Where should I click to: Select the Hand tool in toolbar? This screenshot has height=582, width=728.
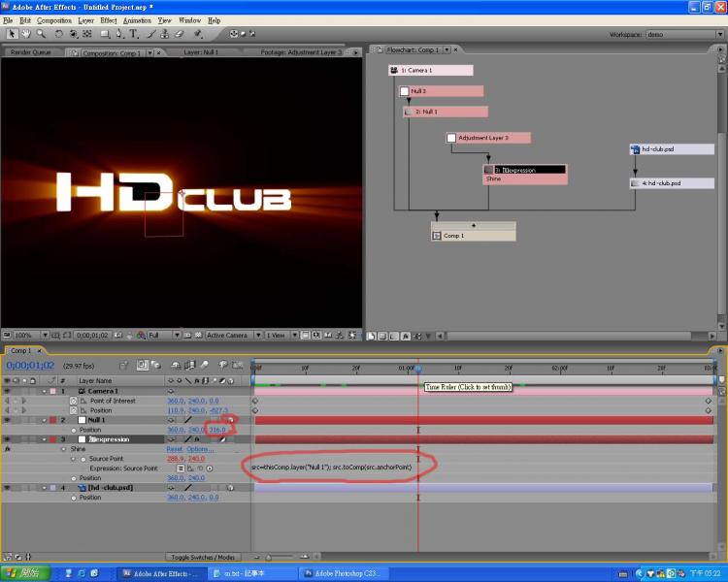(26, 34)
